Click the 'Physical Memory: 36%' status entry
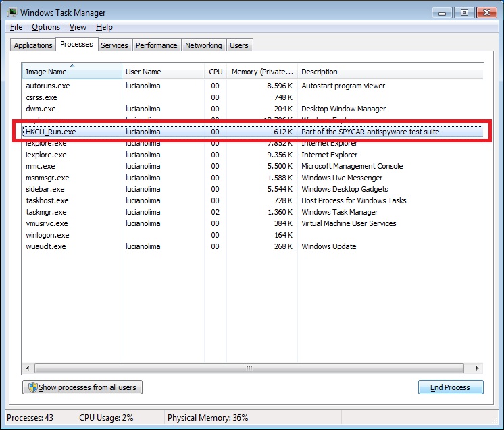Viewport: 504px width, 430px height. click(207, 417)
